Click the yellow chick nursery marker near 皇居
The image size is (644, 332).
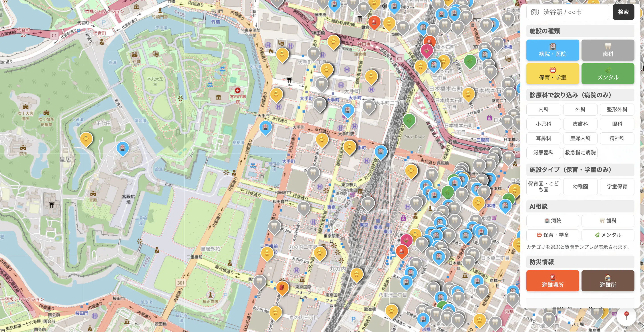(x=86, y=139)
